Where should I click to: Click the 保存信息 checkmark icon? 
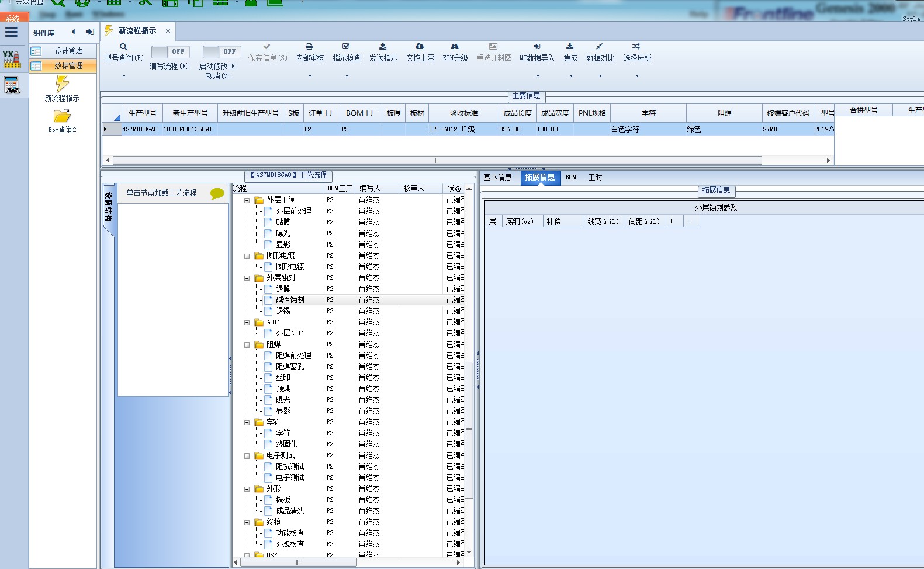click(267, 46)
